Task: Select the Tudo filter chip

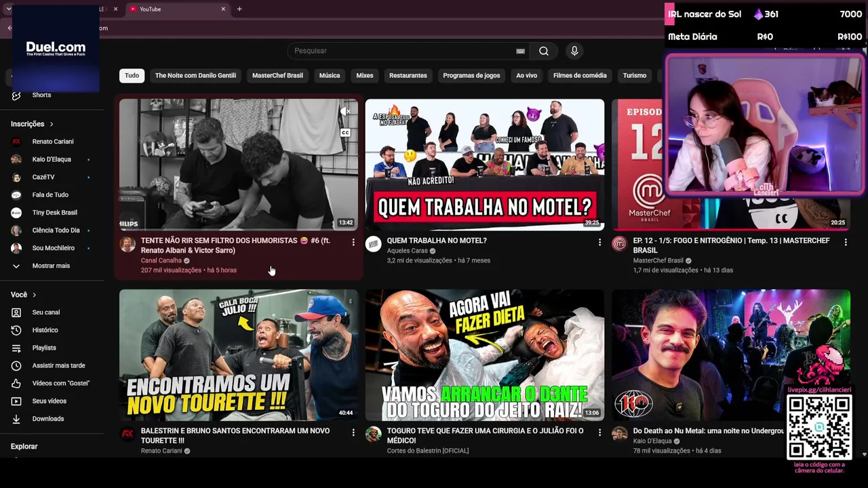Action: (x=132, y=75)
